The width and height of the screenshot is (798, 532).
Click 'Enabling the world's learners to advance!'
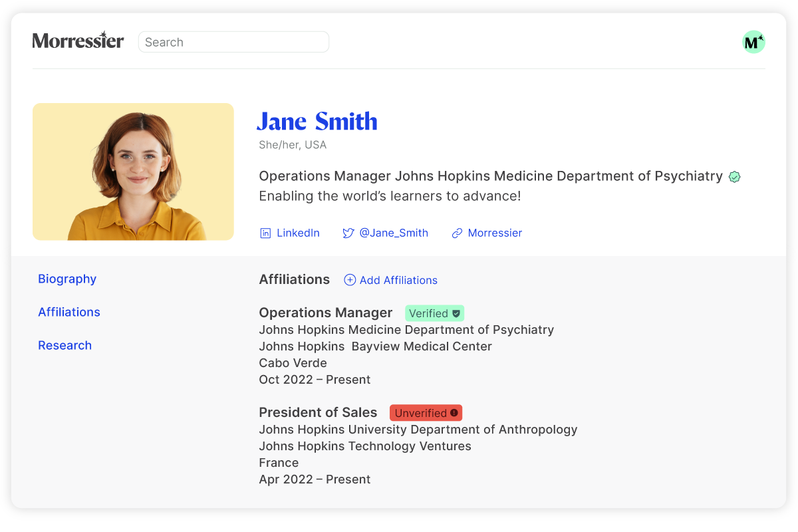tap(390, 196)
